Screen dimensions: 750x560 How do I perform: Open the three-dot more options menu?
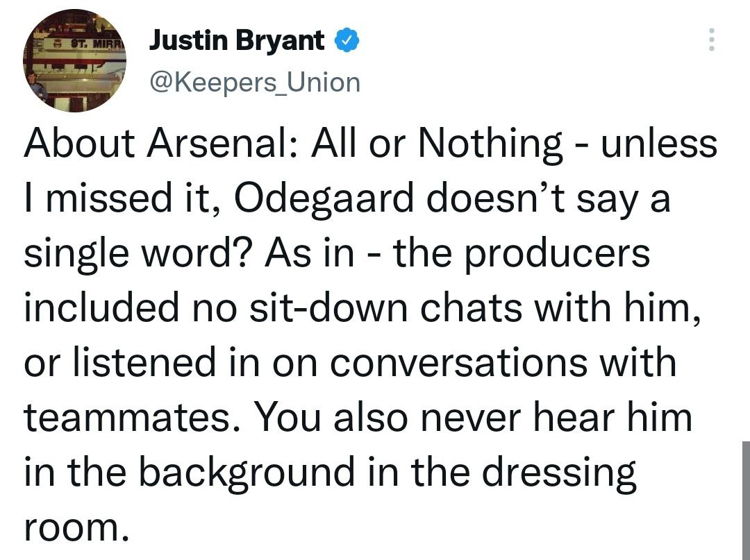[710, 40]
